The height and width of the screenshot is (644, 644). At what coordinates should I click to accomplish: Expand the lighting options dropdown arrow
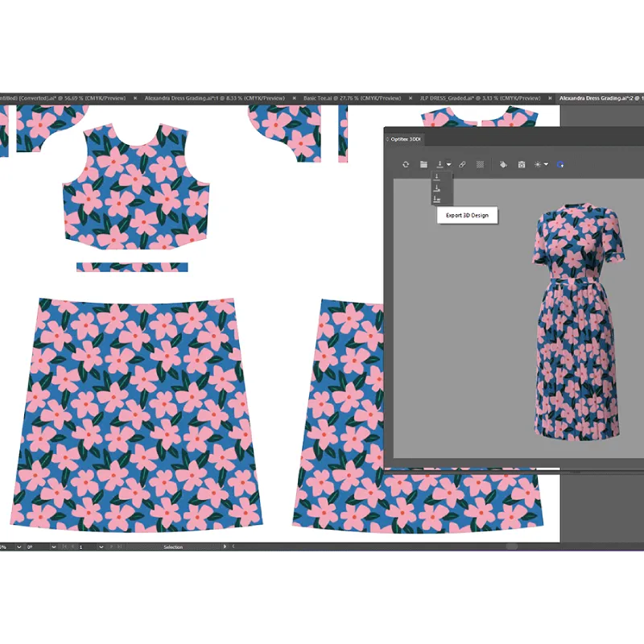pyautogui.click(x=546, y=164)
